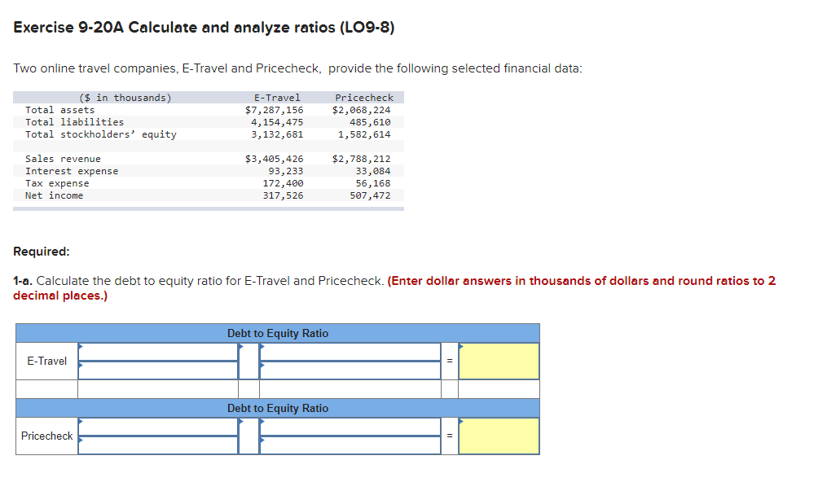This screenshot has width=818, height=504.
Task: Click Pricecheck total assets value $2,068,224
Action: [x=361, y=110]
